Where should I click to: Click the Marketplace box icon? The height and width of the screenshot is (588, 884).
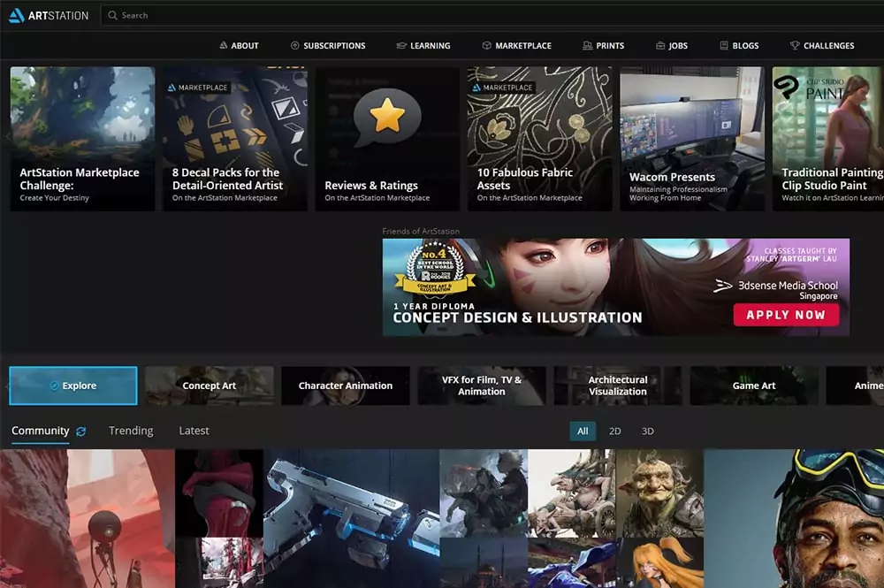pos(486,45)
